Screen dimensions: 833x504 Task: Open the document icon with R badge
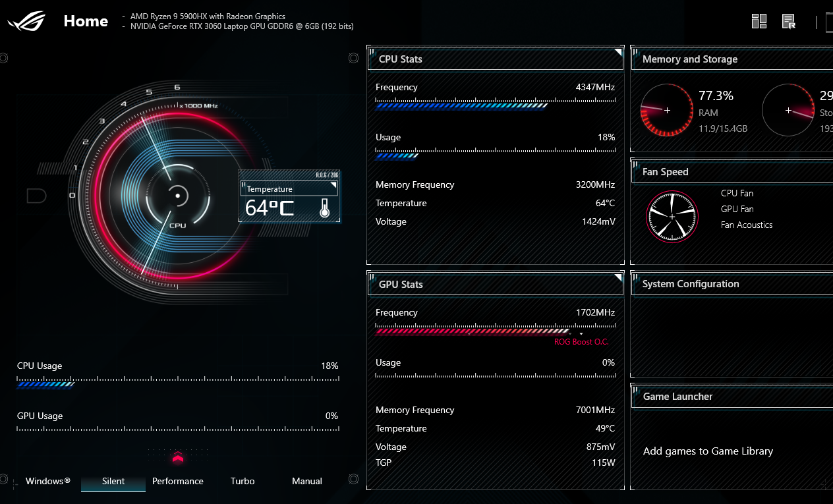(x=789, y=22)
